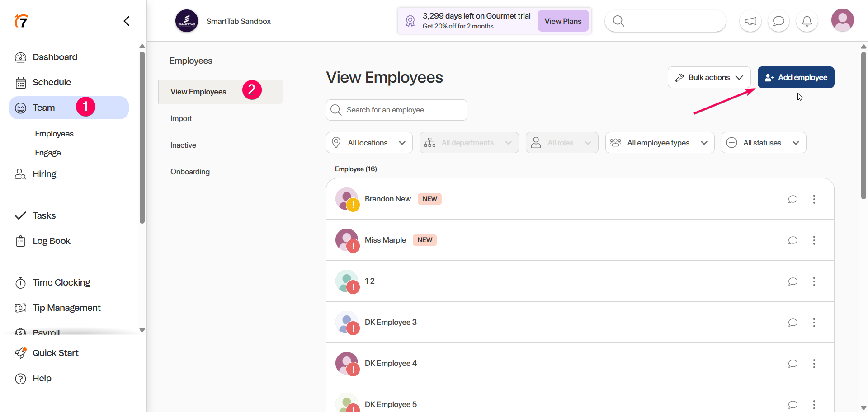Screen dimensions: 868x412
Task: Open the notifications bell
Action: point(807,21)
